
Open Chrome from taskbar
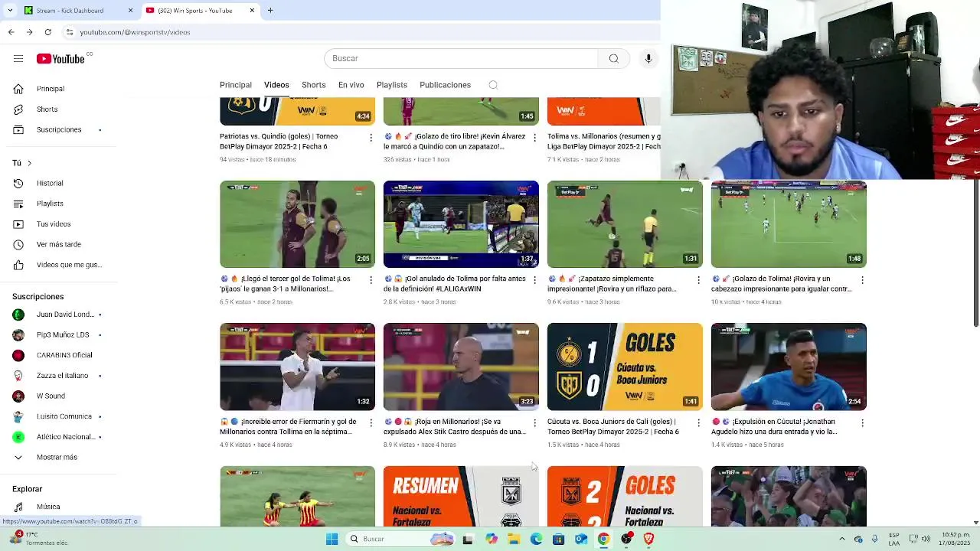(604, 540)
